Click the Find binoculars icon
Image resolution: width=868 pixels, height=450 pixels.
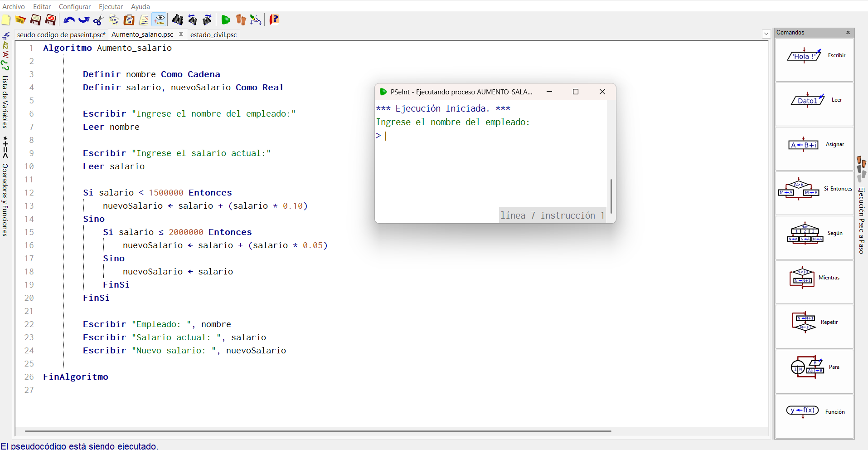pos(177,20)
